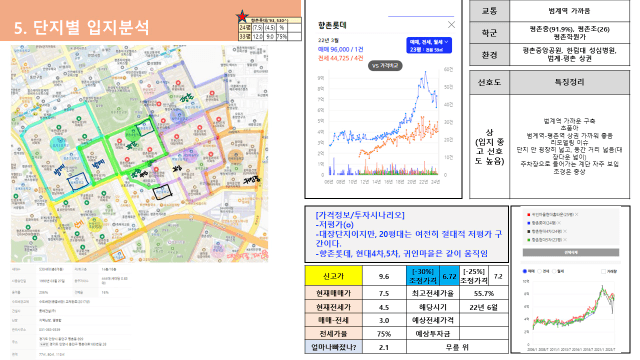The width and height of the screenshot is (640, 360).
Task: Click the 75% jeonse ratio cell in price table
Action: (384, 334)
